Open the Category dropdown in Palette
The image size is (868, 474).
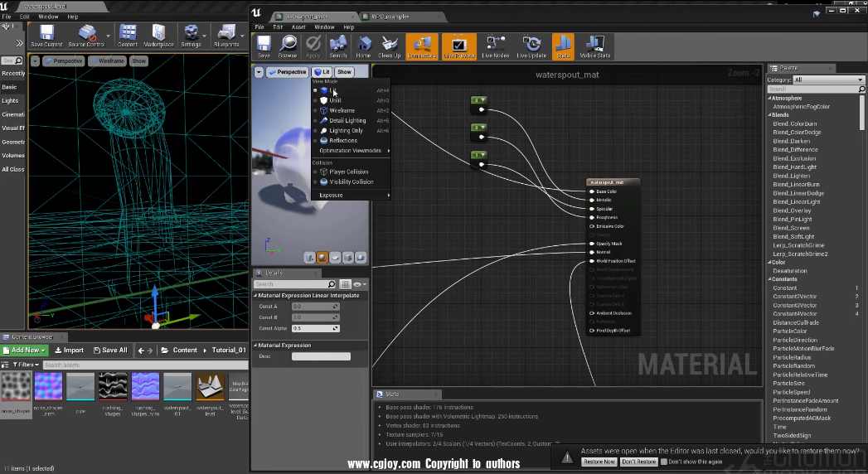[x=828, y=80]
